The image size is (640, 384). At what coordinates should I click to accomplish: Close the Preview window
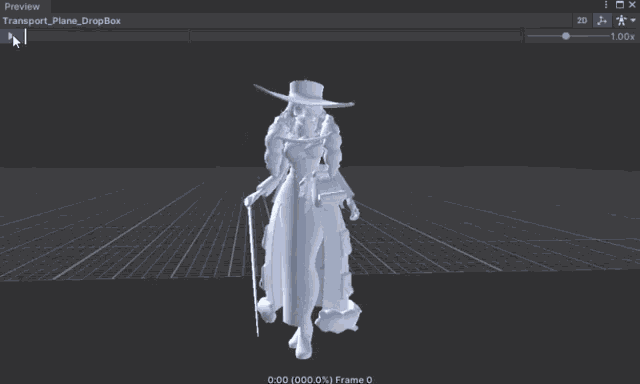632,5
